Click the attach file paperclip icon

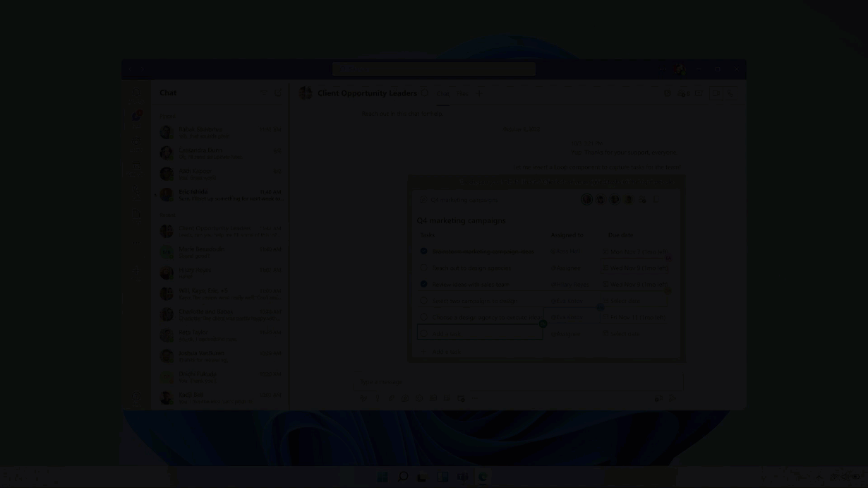click(391, 398)
